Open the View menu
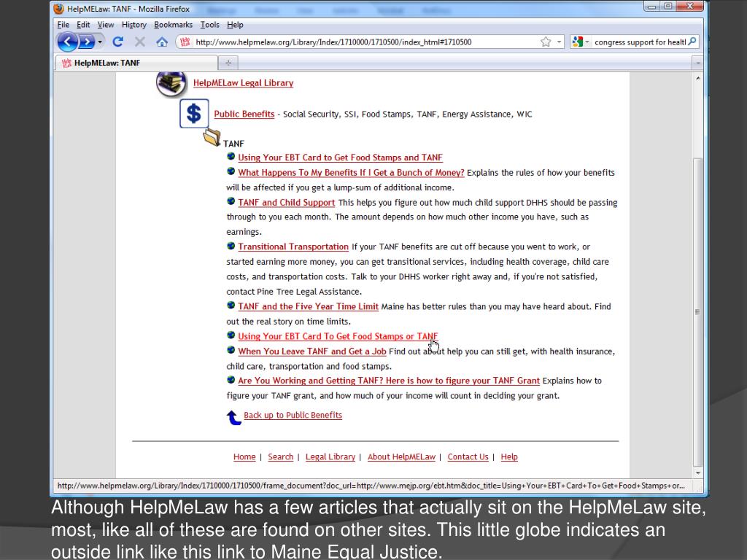 coord(106,25)
